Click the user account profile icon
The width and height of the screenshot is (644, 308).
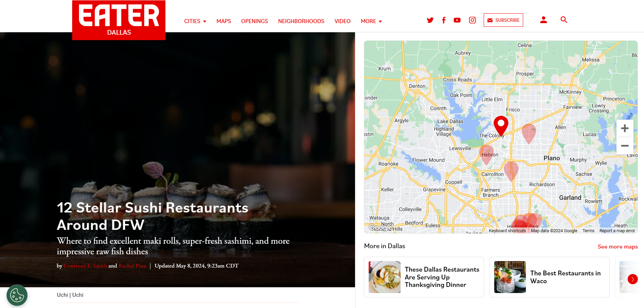click(x=544, y=20)
